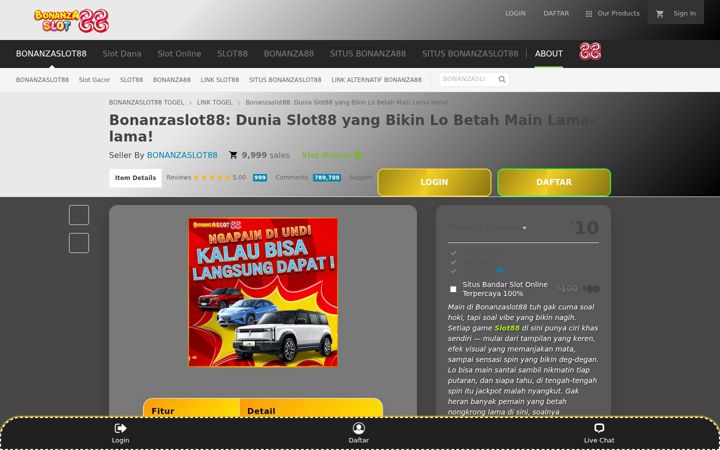Click the lower empty square beside preview

coord(79,243)
